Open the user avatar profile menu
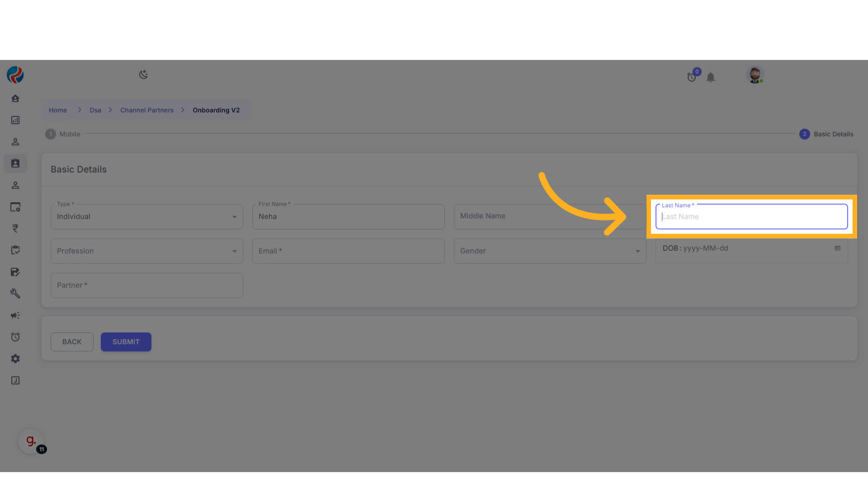The height and width of the screenshot is (488, 868). (755, 75)
